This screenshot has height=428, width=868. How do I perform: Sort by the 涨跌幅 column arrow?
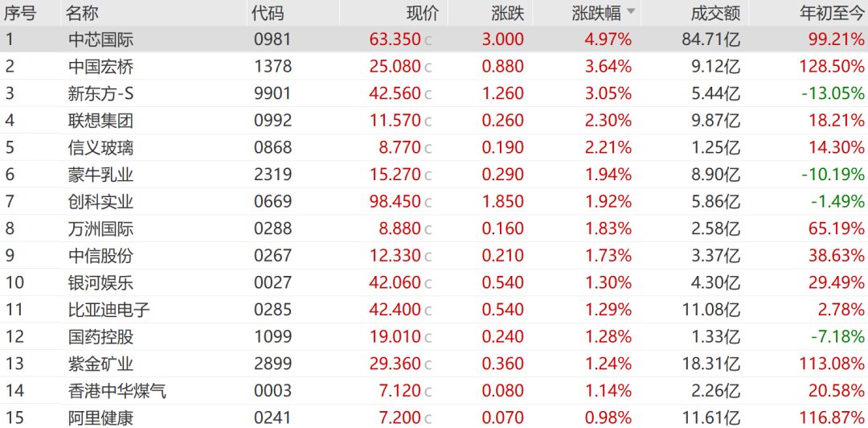coord(631,12)
